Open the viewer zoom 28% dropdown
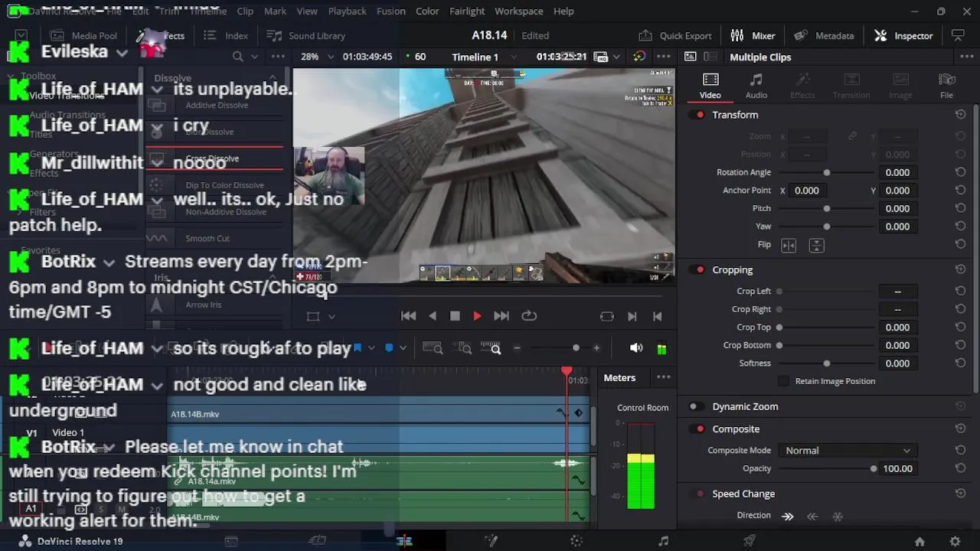 point(331,57)
